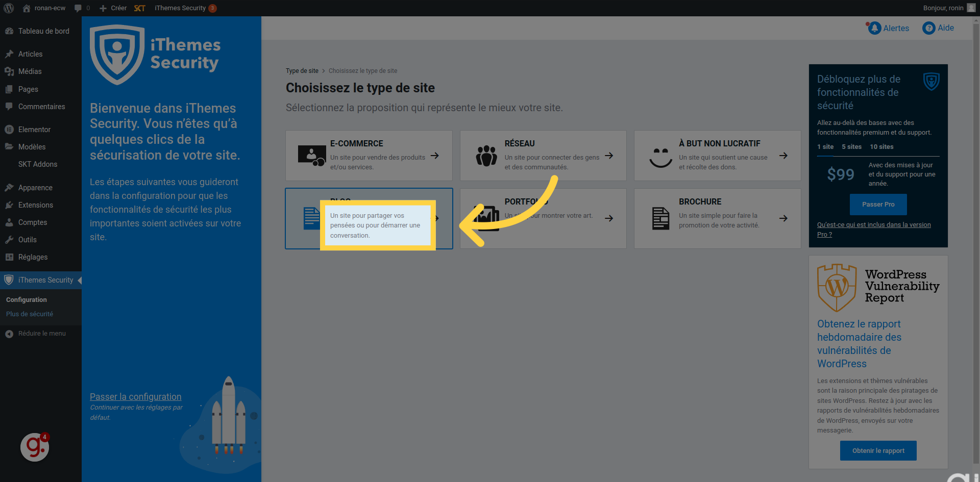Click the Créer plus button
This screenshot has width=980, height=482.
[x=113, y=8]
